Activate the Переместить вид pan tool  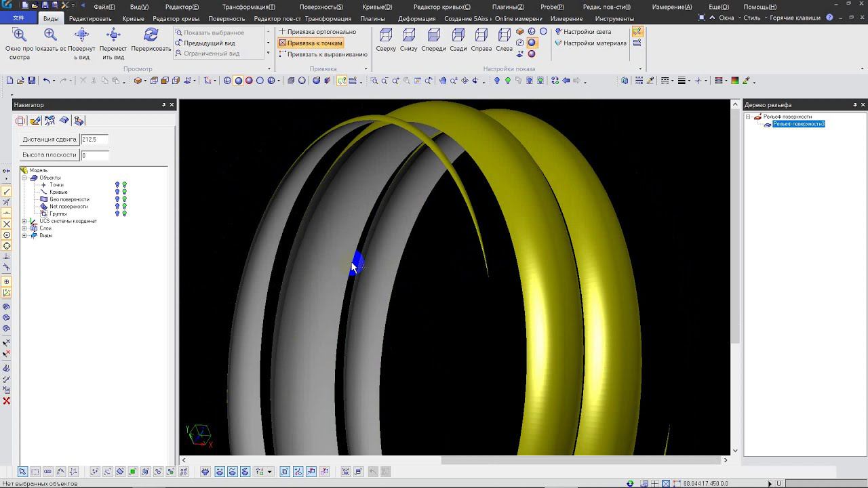point(113,35)
